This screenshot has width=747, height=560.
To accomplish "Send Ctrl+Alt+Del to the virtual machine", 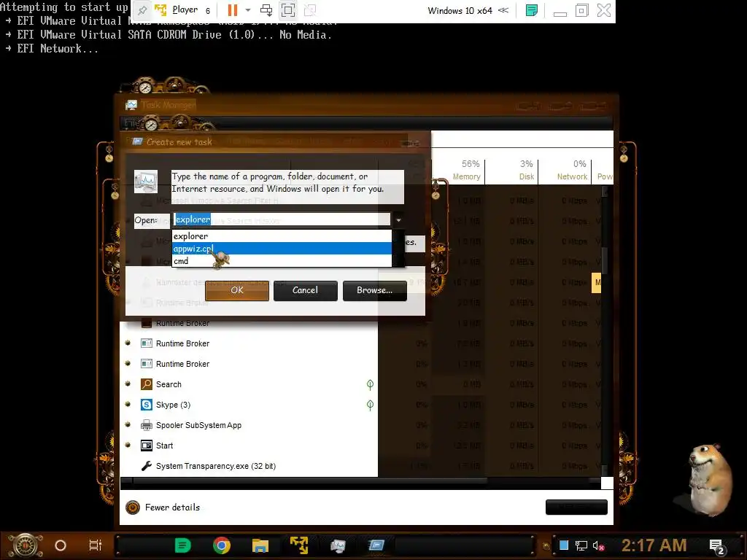I will point(266,10).
